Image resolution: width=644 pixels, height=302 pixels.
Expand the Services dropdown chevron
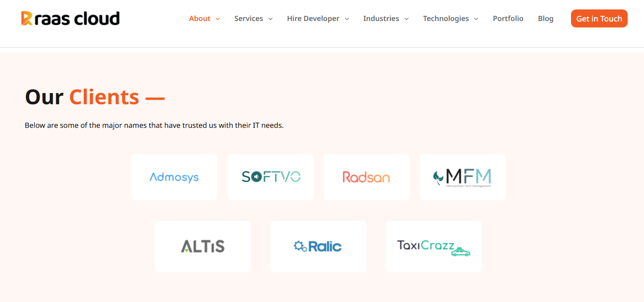tap(270, 19)
